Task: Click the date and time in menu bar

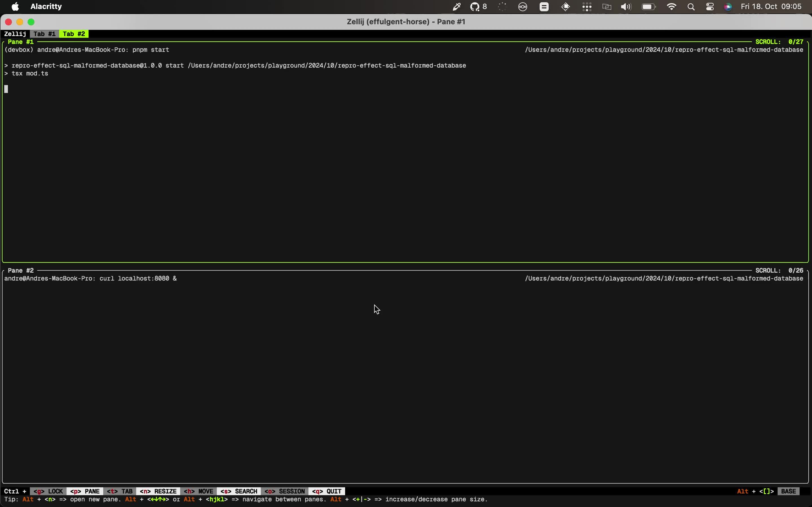Action: (771, 7)
